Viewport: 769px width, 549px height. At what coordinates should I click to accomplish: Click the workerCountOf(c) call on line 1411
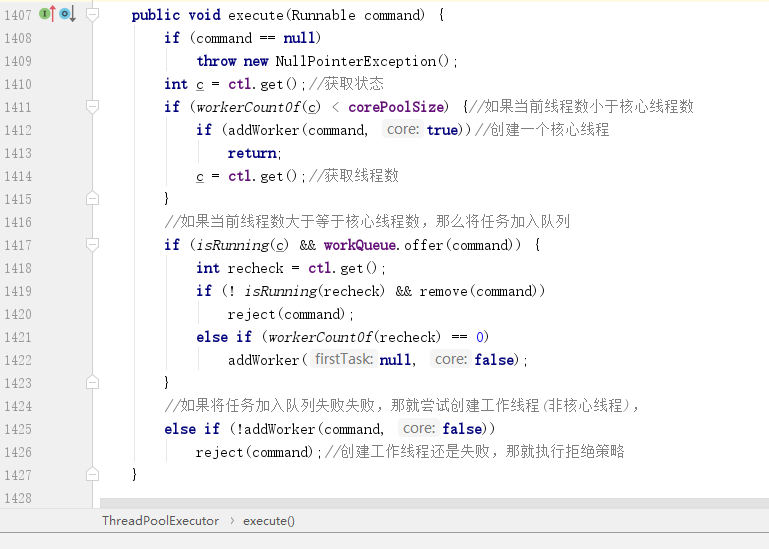click(258, 107)
